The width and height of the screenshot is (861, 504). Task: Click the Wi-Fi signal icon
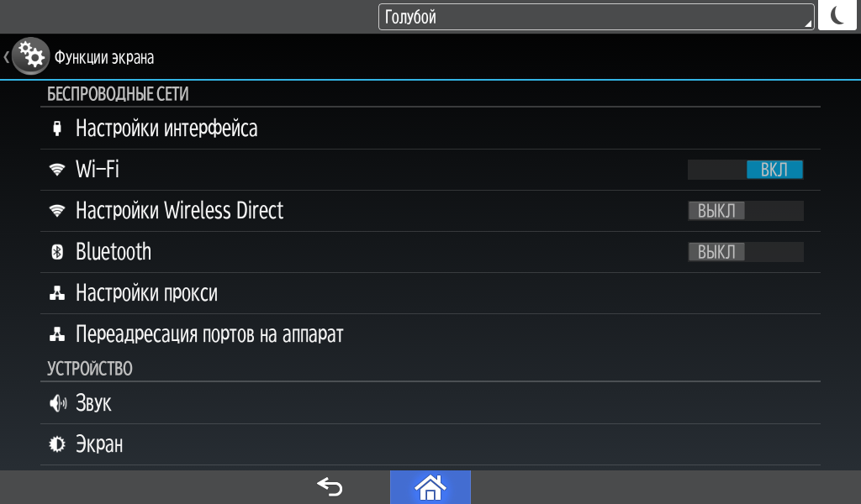(x=57, y=170)
